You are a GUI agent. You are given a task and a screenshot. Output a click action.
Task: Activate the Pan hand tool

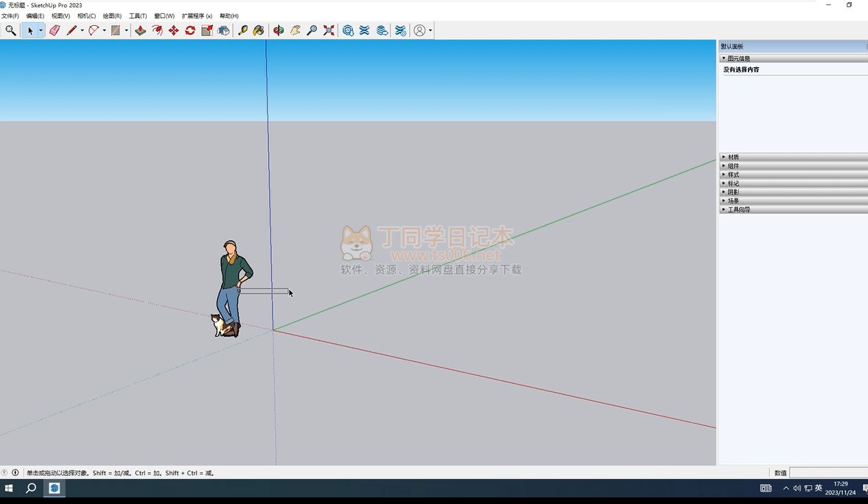295,30
